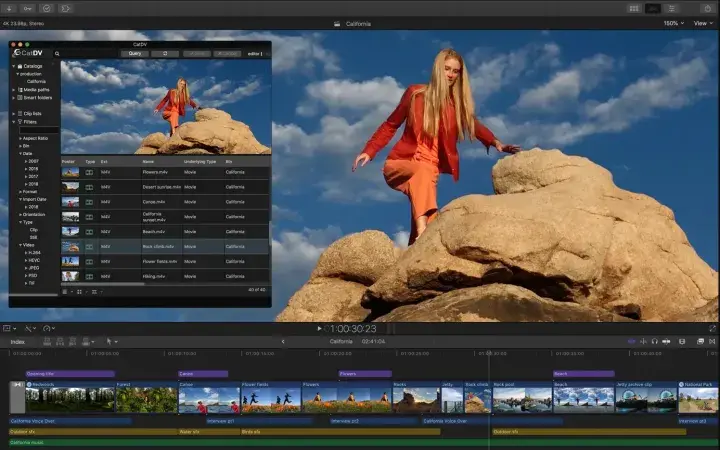Click the import media arrow icon
Screen dimensions: 720x450
8,7
